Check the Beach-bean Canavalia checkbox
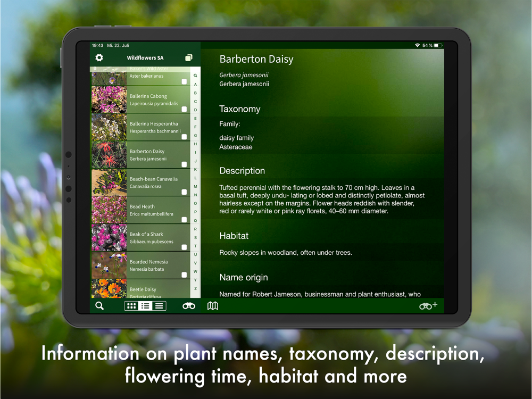Viewport: 532px width, 399px height. [x=184, y=192]
